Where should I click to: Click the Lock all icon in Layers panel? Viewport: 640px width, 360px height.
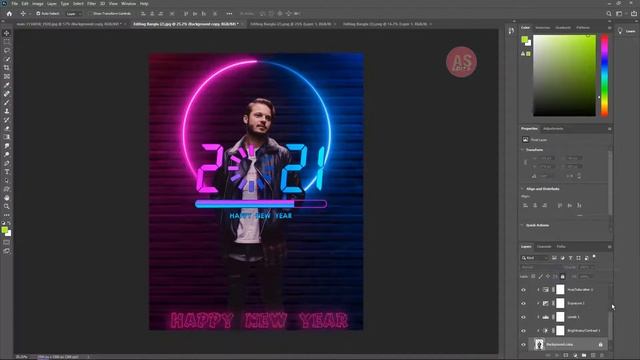[563, 277]
